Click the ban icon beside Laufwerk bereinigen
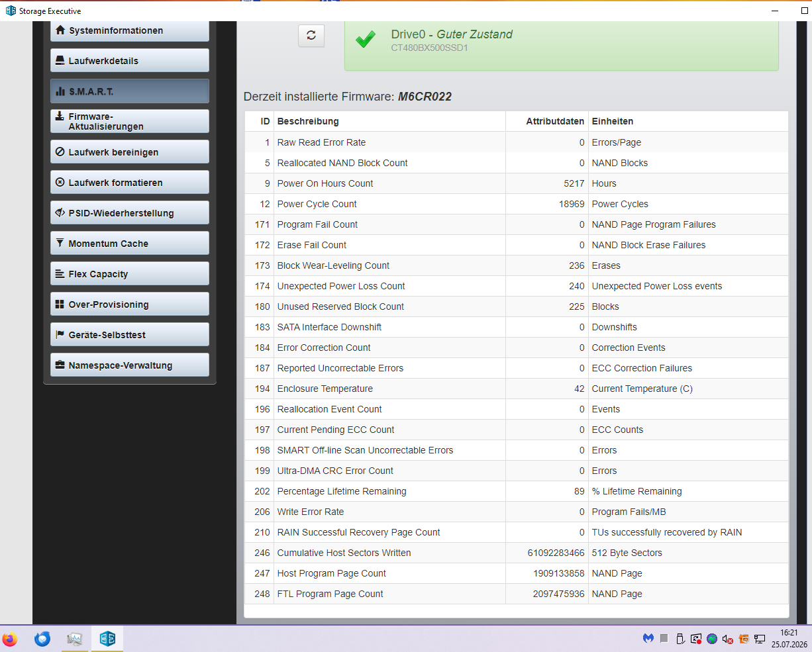The image size is (812, 652). pos(60,152)
